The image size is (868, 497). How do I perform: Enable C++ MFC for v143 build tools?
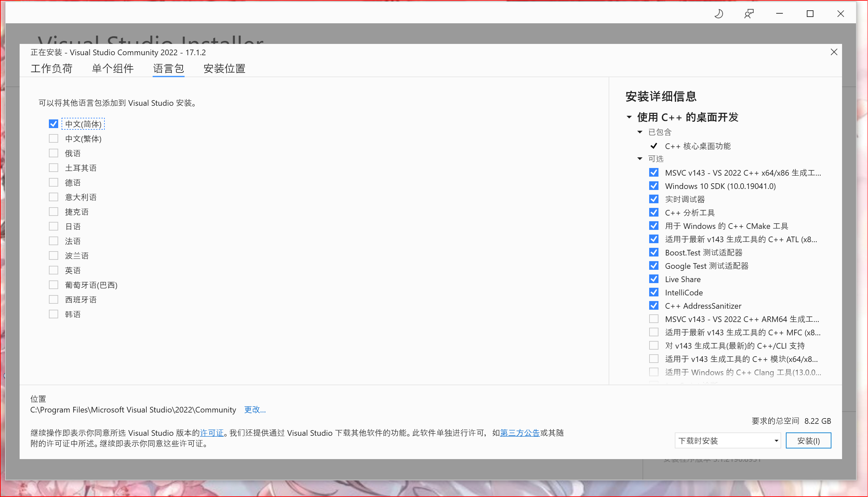click(654, 332)
